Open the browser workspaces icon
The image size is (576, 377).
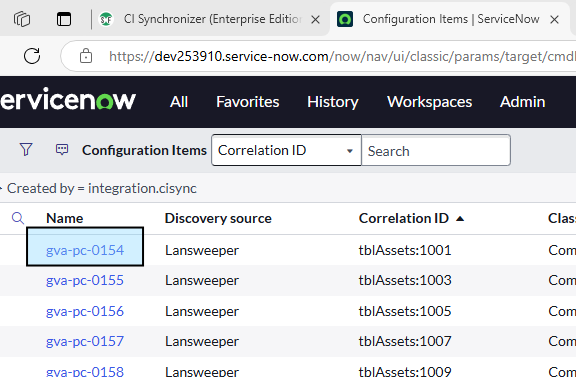pos(22,19)
